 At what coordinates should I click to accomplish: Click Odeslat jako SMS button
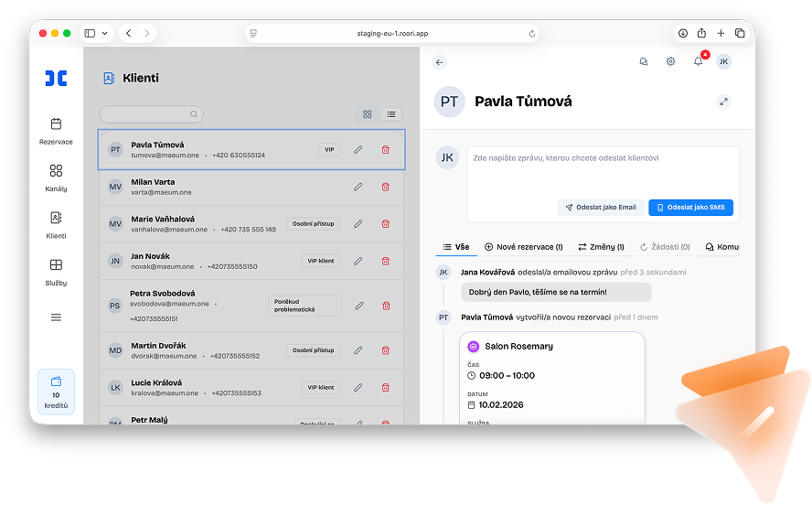[690, 208]
